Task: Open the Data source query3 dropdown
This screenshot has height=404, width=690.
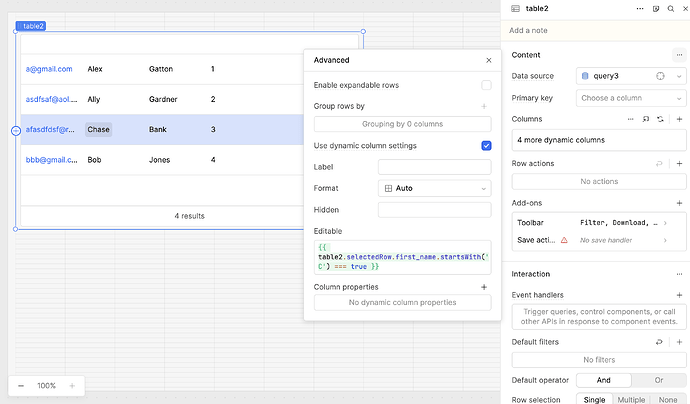Action: [631, 76]
